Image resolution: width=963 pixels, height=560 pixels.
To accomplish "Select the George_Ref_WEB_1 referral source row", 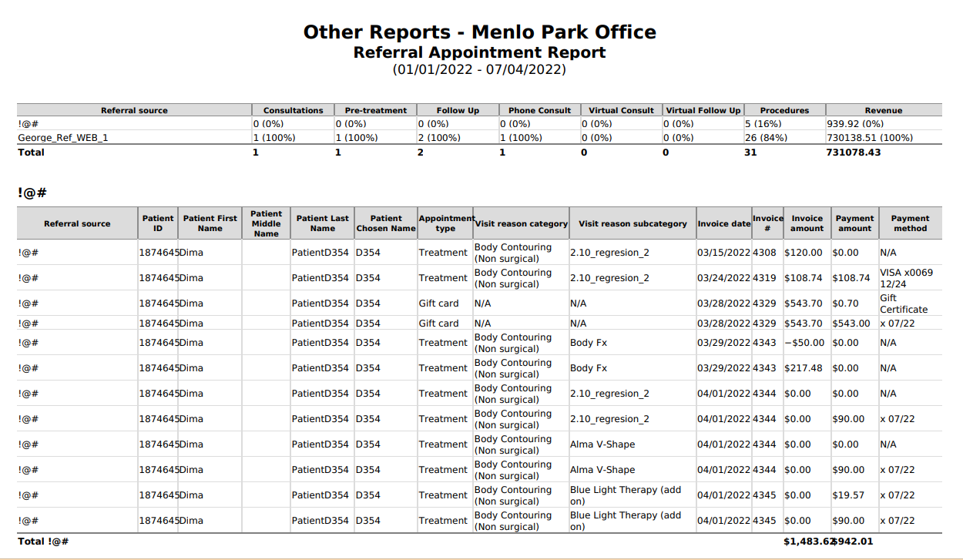I will [479, 138].
